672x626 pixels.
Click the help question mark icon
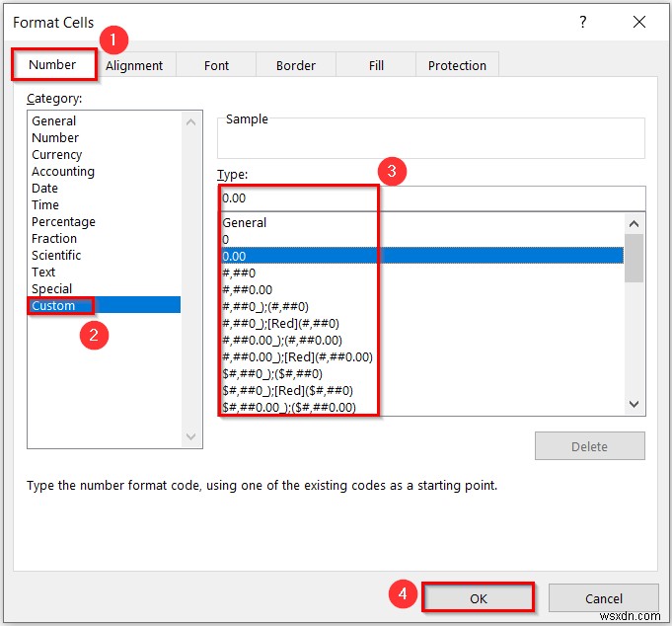coord(583,22)
